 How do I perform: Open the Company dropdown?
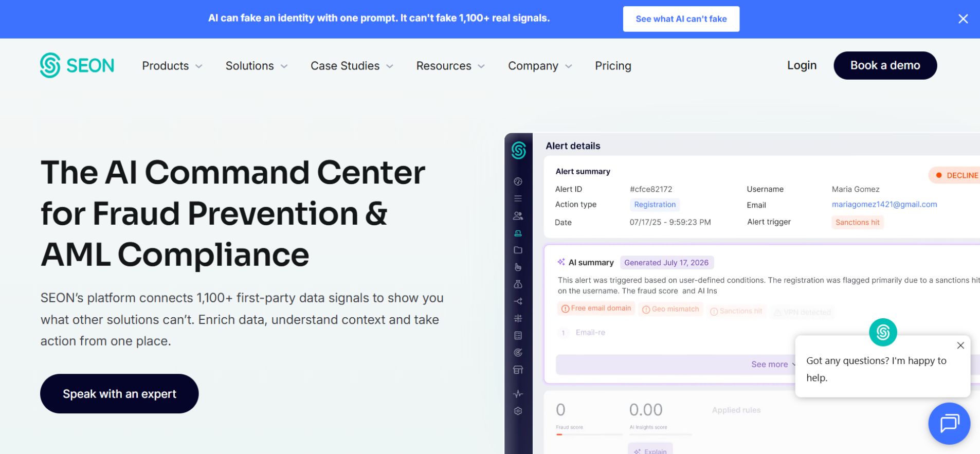click(540, 66)
